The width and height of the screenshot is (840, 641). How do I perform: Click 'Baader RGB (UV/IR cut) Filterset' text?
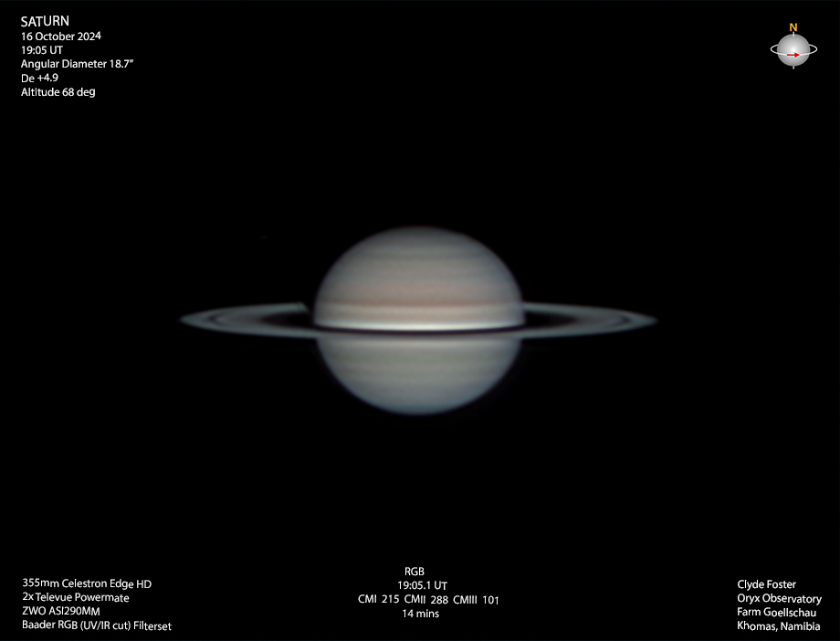[97, 625]
